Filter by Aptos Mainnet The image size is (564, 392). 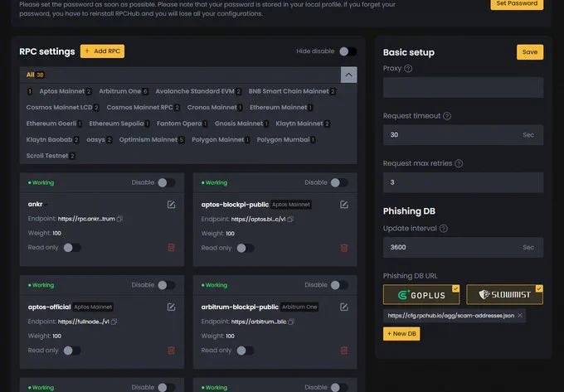tap(65, 91)
